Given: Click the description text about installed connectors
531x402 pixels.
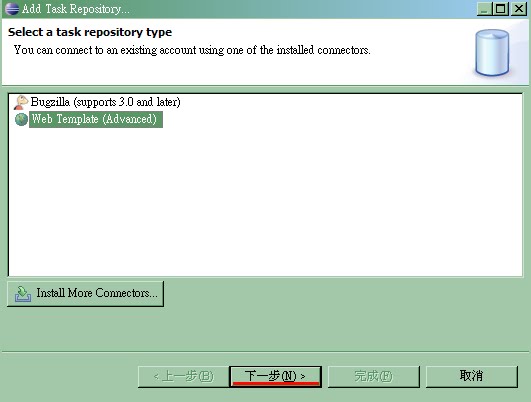Looking at the screenshot, I should tap(192, 50).
